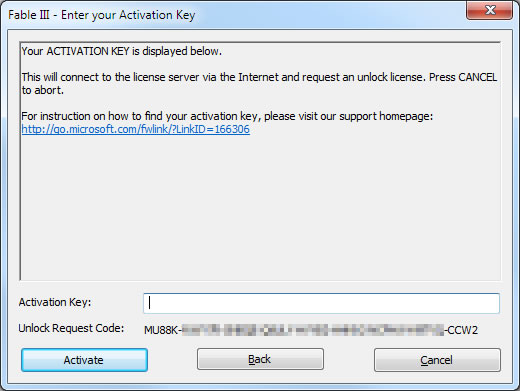Click "Press CANCEL" words in the message

point(463,77)
